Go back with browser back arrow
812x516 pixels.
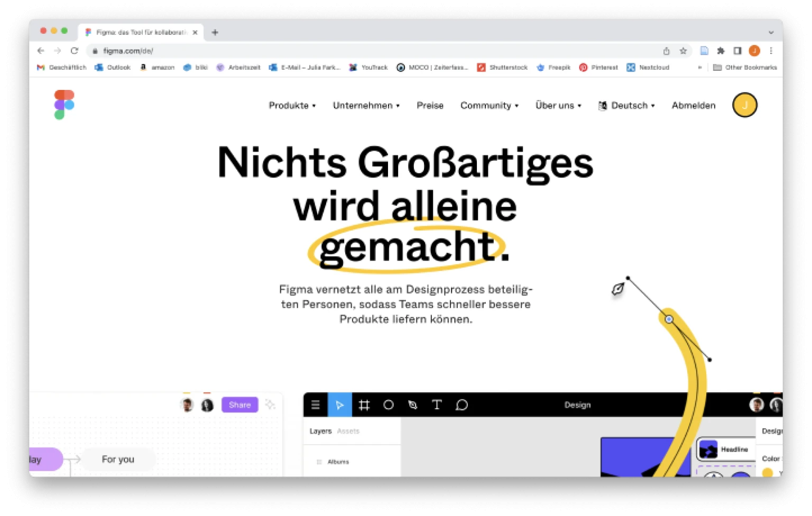coord(41,51)
